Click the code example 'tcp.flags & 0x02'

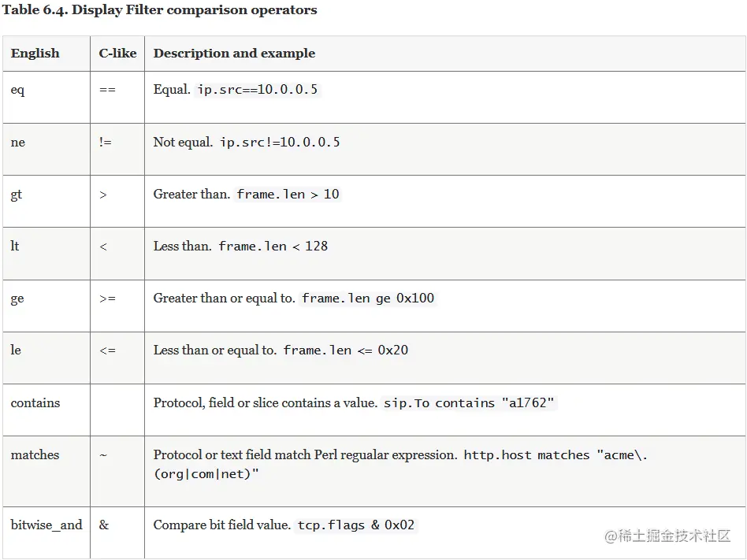pyautogui.click(x=356, y=525)
